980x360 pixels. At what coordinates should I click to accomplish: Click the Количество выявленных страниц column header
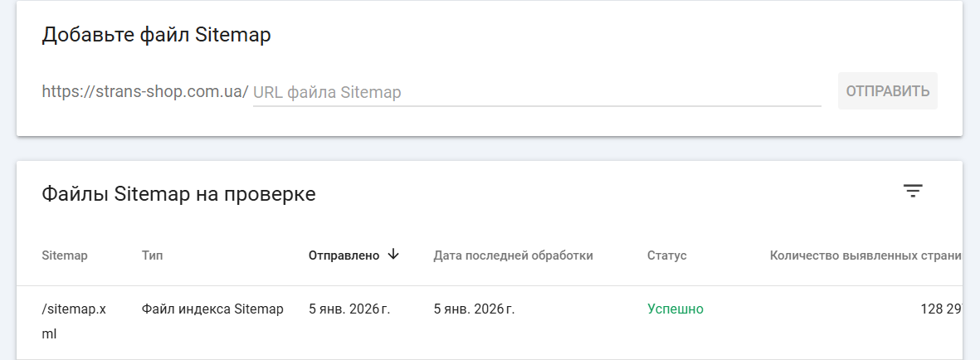[865, 255]
